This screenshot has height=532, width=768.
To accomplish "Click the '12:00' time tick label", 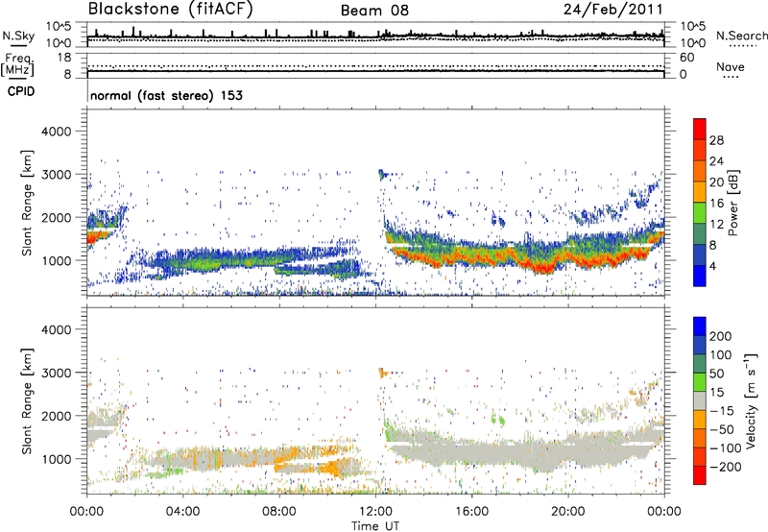I will (x=375, y=512).
